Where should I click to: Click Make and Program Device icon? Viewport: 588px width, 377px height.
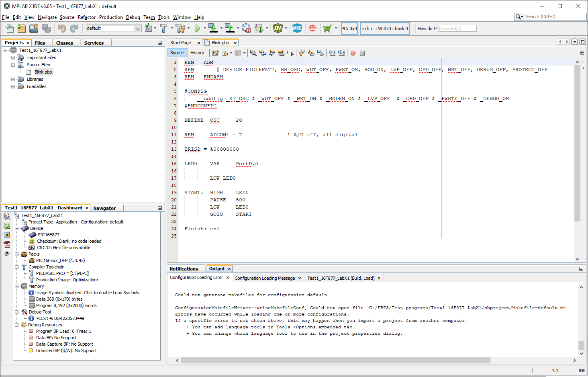213,28
